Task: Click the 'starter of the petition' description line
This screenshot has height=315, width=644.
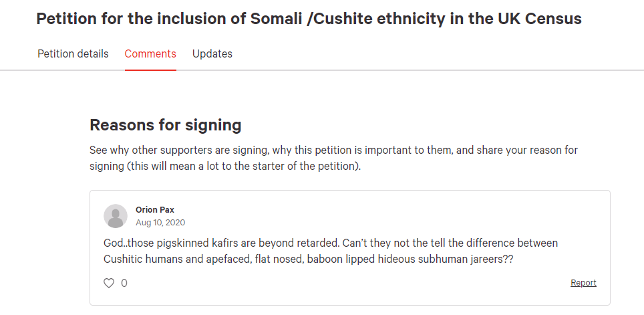Action: coord(225,167)
